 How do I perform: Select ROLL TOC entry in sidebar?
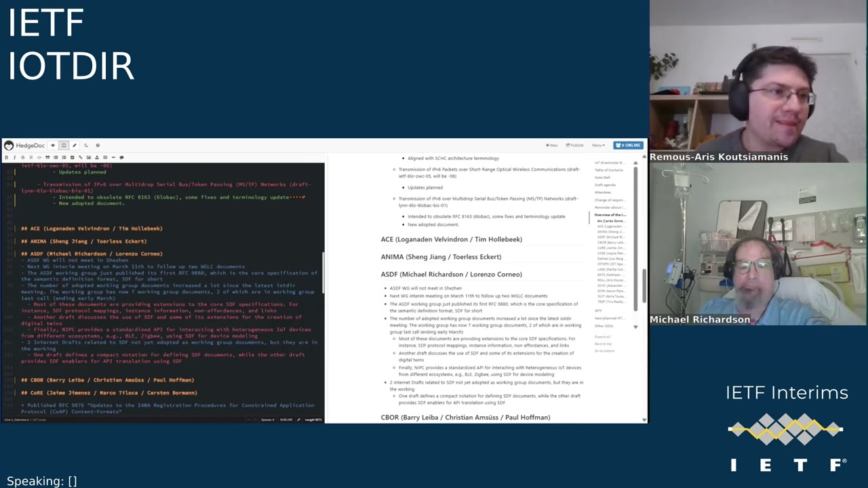click(610, 280)
